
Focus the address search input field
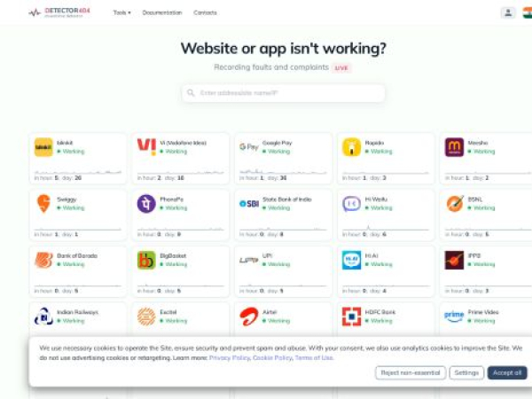click(284, 93)
